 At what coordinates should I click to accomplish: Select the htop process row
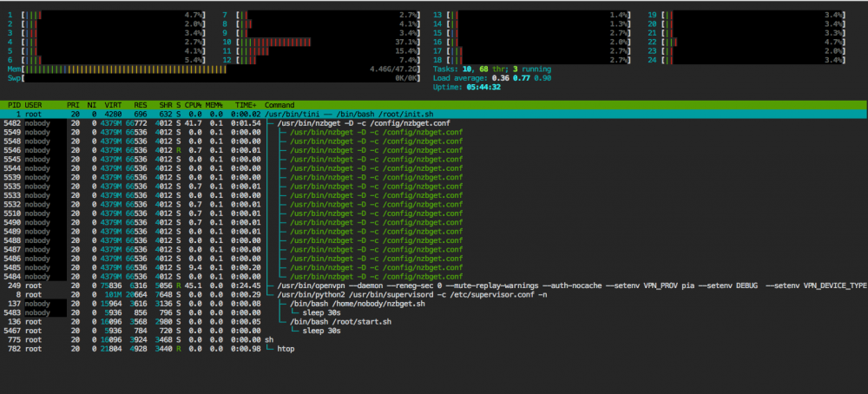[x=434, y=349]
